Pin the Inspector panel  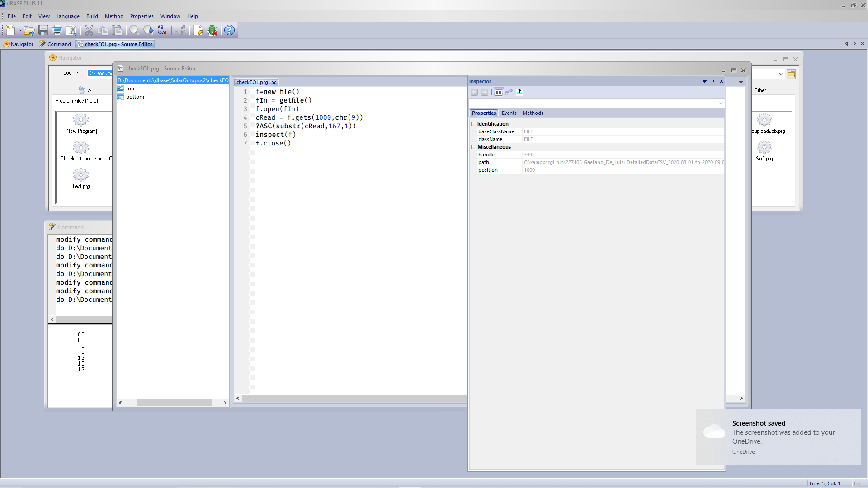[713, 81]
